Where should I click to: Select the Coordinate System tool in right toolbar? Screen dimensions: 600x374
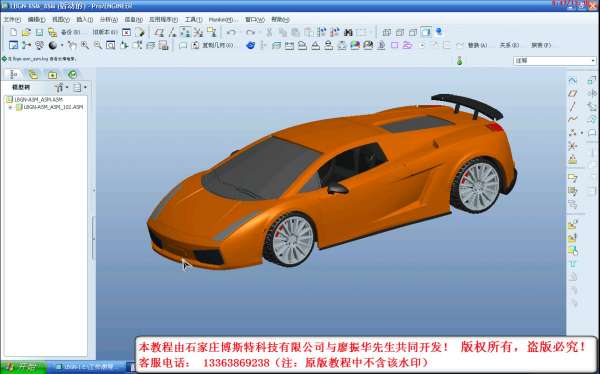click(572, 146)
